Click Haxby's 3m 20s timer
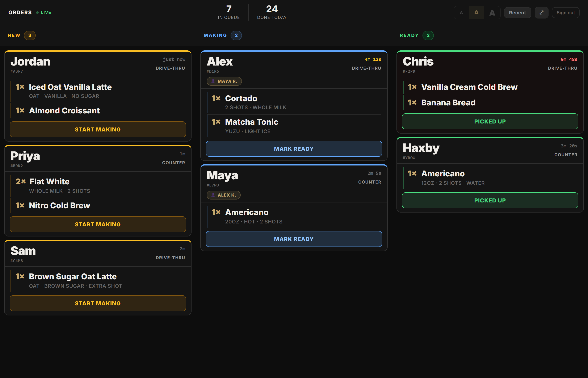 pyautogui.click(x=569, y=146)
